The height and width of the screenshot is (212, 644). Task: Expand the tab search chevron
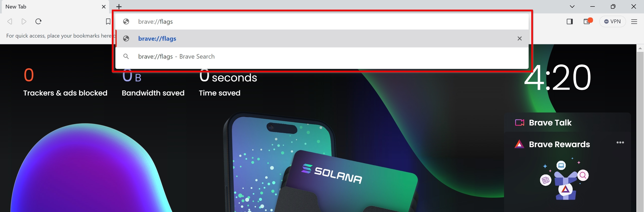572,6
